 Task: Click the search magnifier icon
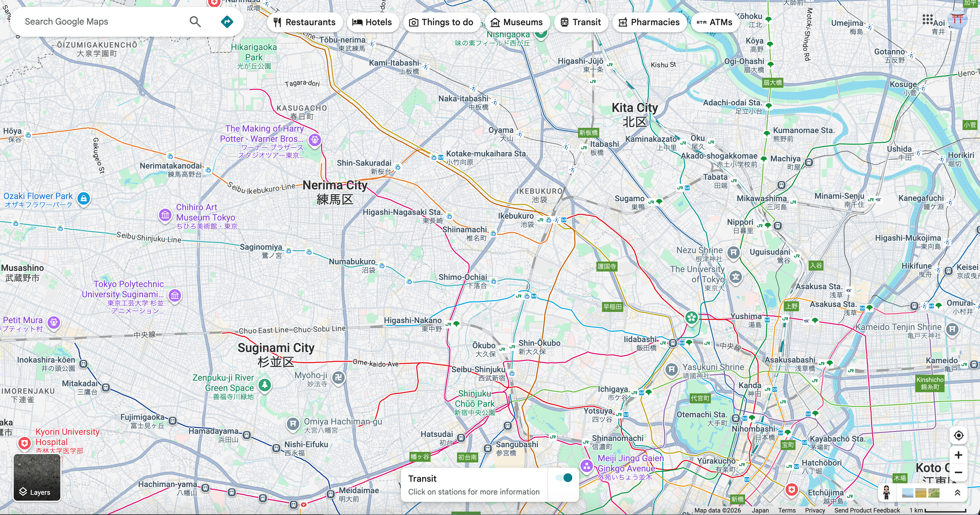[195, 22]
